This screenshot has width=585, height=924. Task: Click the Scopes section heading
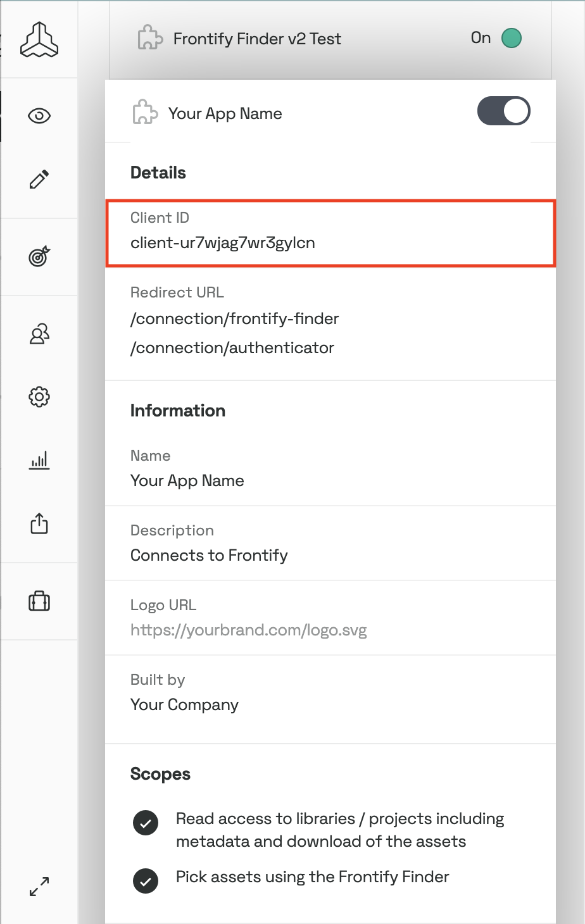(160, 774)
